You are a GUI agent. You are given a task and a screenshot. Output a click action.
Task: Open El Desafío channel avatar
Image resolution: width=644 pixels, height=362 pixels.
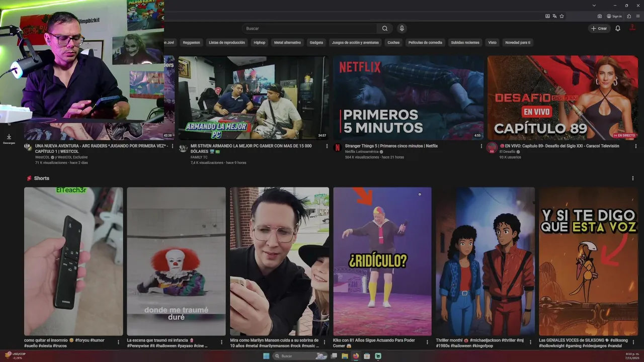[492, 148]
